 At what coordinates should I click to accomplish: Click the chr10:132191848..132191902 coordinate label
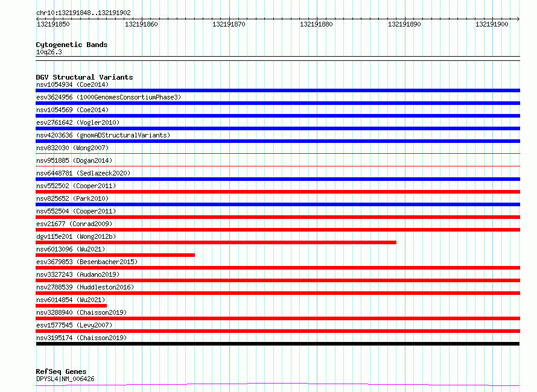[x=83, y=13]
